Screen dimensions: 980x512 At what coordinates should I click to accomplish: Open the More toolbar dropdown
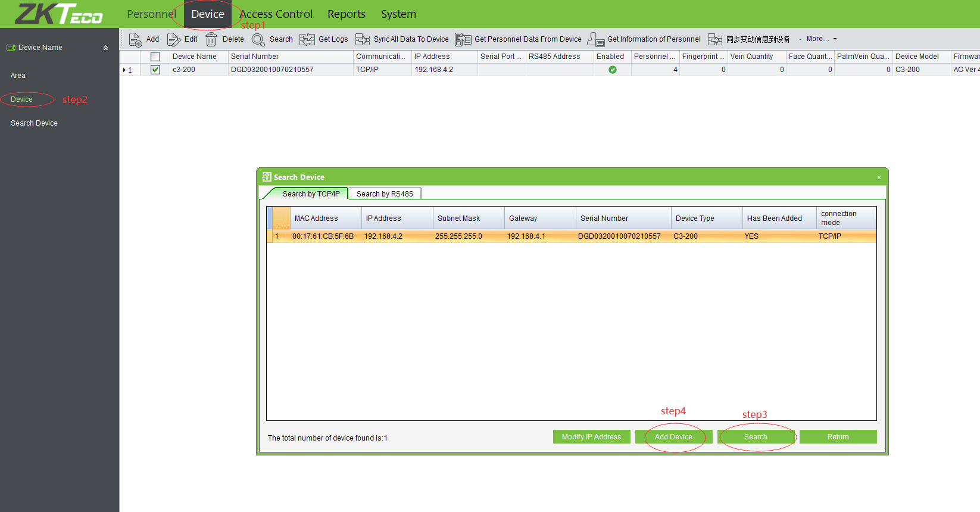(x=821, y=39)
